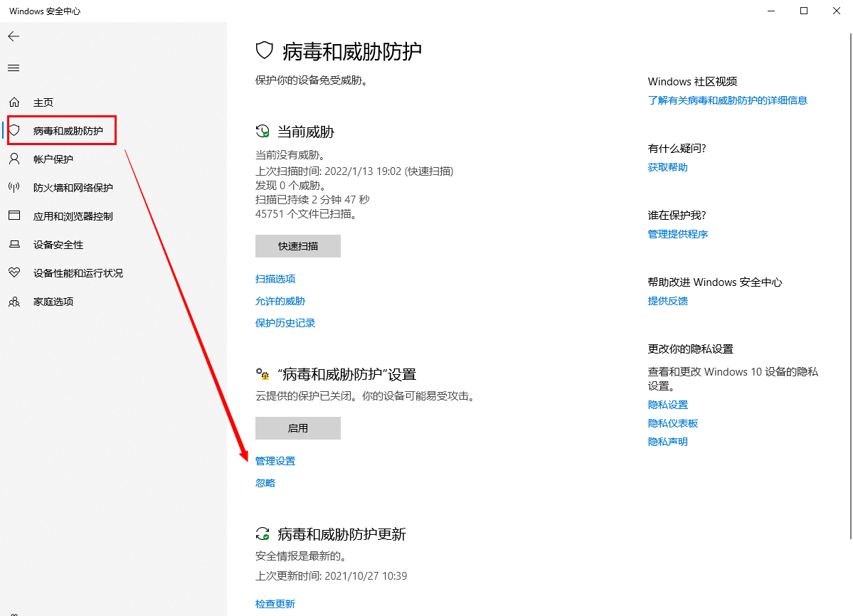
Task: Click the text 45751 个文件已扫描。
Action: tap(307, 213)
